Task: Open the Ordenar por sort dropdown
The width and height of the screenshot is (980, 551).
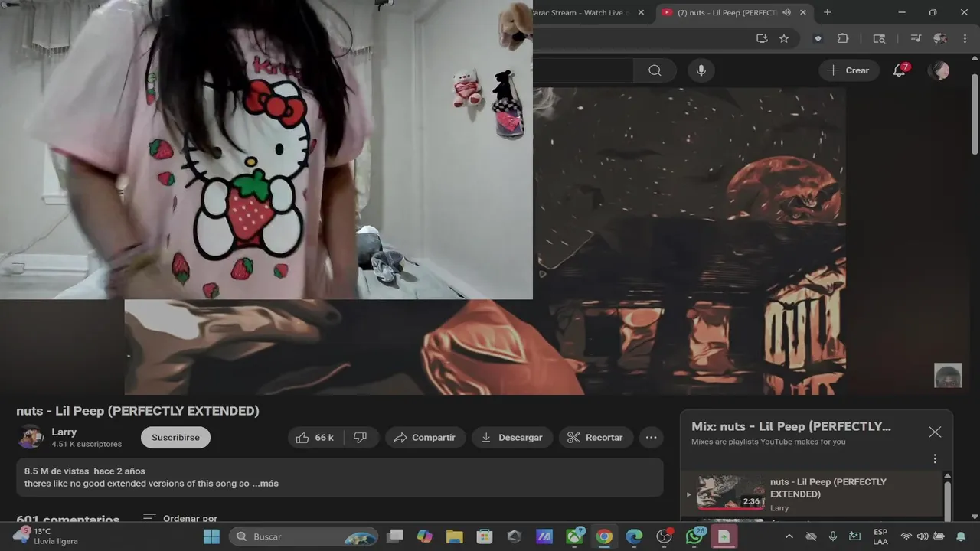Action: coord(181,518)
